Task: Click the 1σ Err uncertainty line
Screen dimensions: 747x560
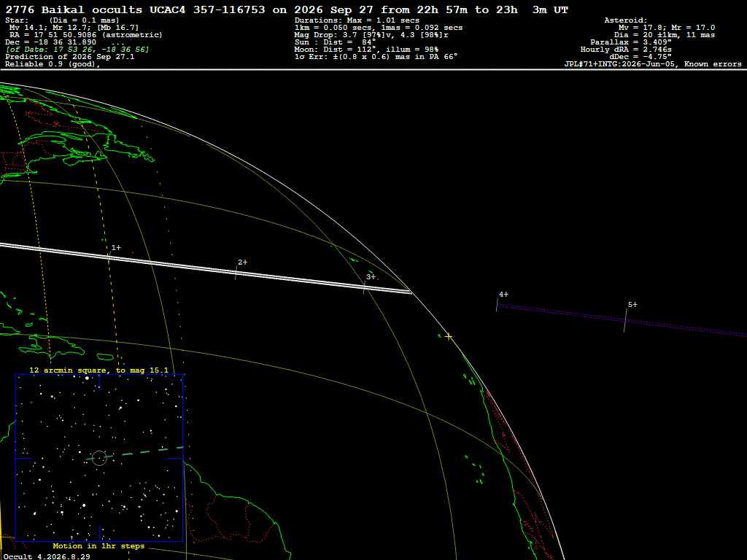Action: click(376, 57)
